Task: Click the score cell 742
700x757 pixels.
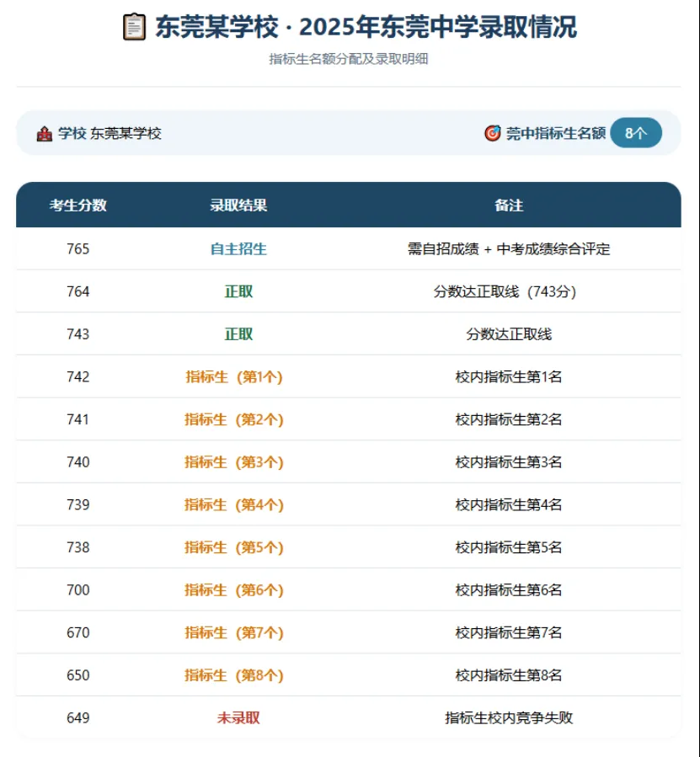Action: pos(77,376)
